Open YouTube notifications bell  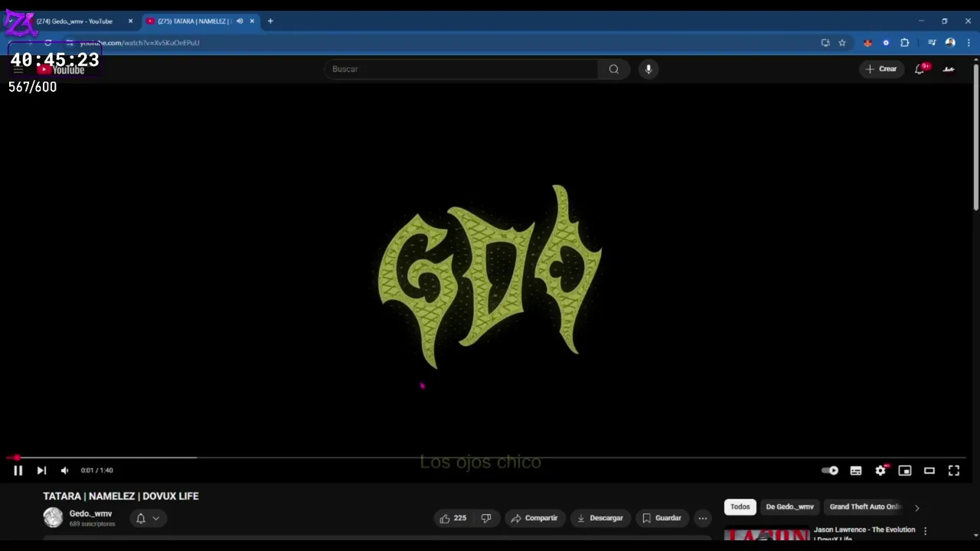pyautogui.click(x=920, y=69)
